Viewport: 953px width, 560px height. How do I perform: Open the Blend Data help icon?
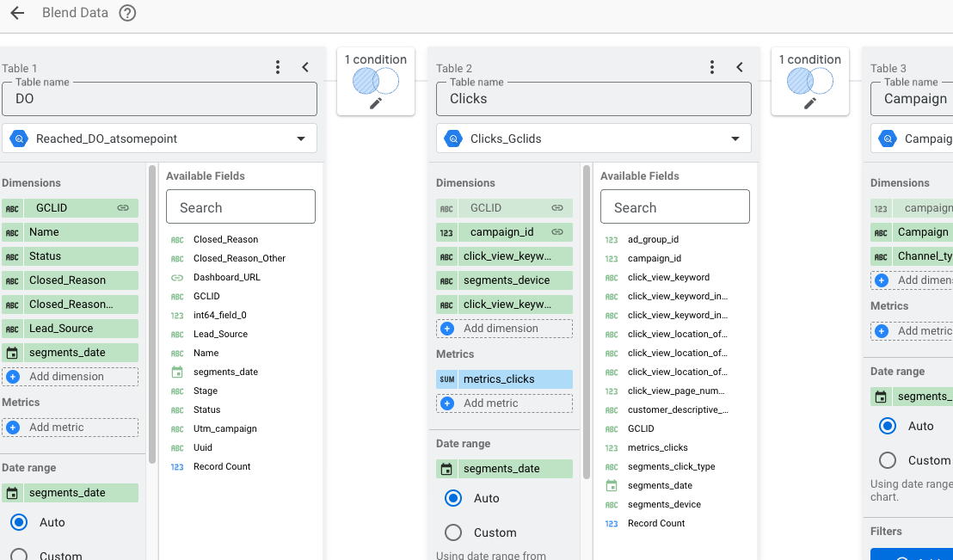[x=127, y=13]
